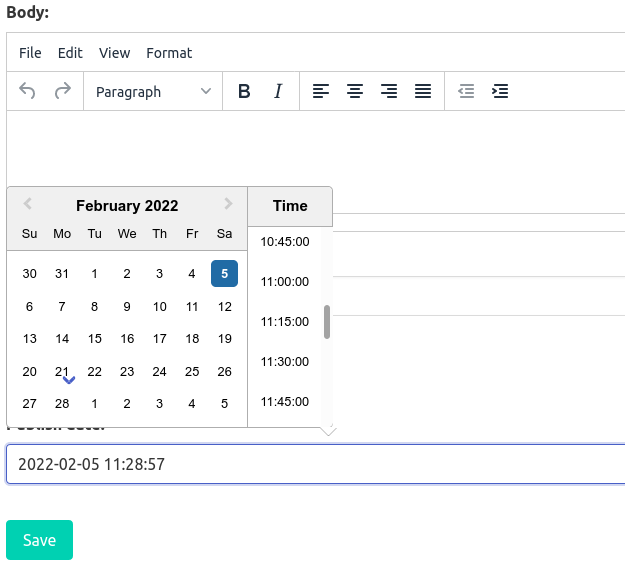Go to previous month in calendar
Image resolution: width=625 pixels, height=570 pixels.
(x=28, y=204)
